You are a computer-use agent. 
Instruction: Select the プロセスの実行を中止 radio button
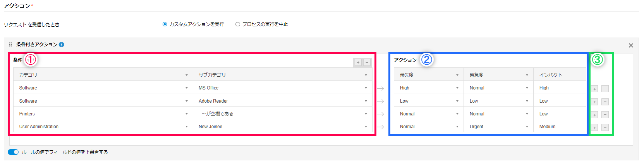(x=238, y=24)
